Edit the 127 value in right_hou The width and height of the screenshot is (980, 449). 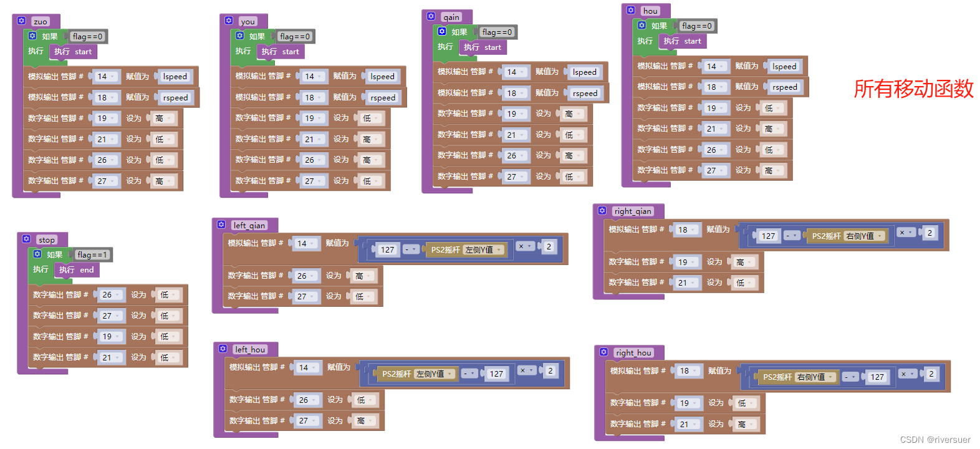click(878, 377)
